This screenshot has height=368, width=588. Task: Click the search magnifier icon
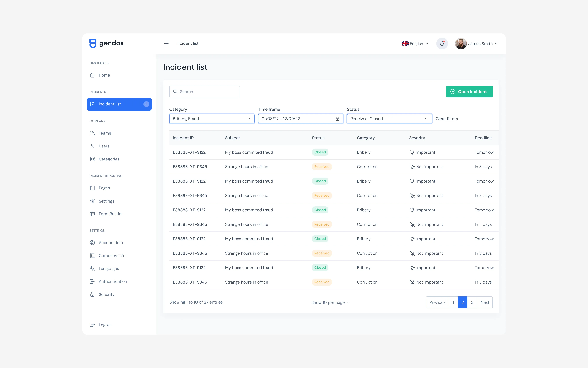tap(175, 92)
